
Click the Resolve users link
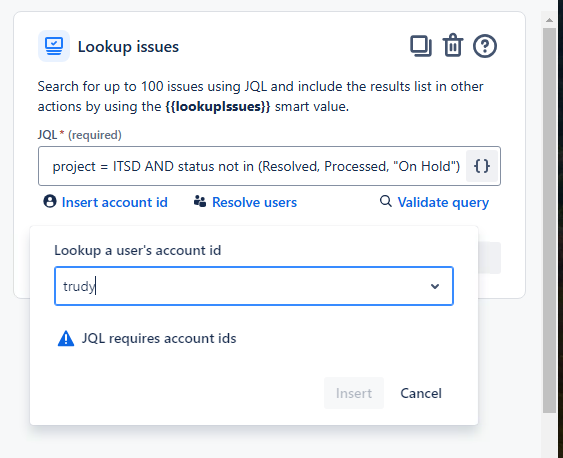(255, 202)
